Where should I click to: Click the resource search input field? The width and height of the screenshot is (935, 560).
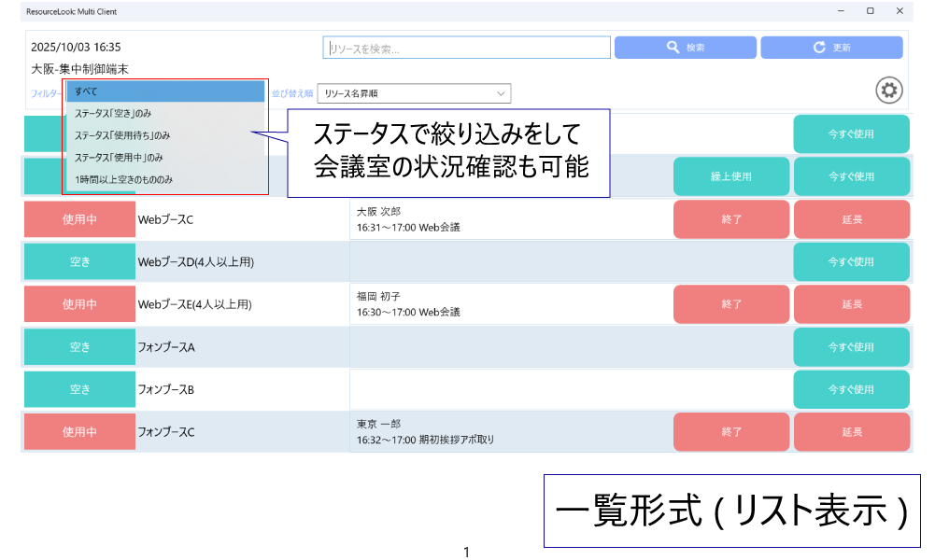coord(467,48)
